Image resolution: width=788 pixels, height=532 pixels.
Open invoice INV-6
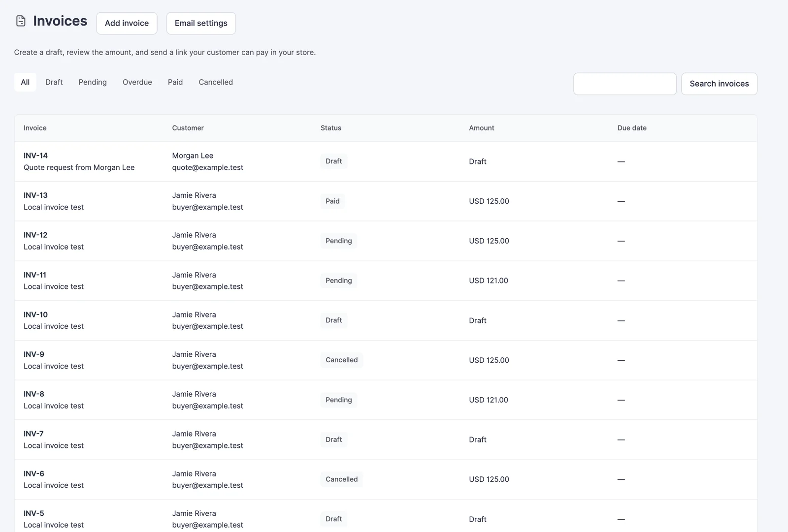point(34,473)
